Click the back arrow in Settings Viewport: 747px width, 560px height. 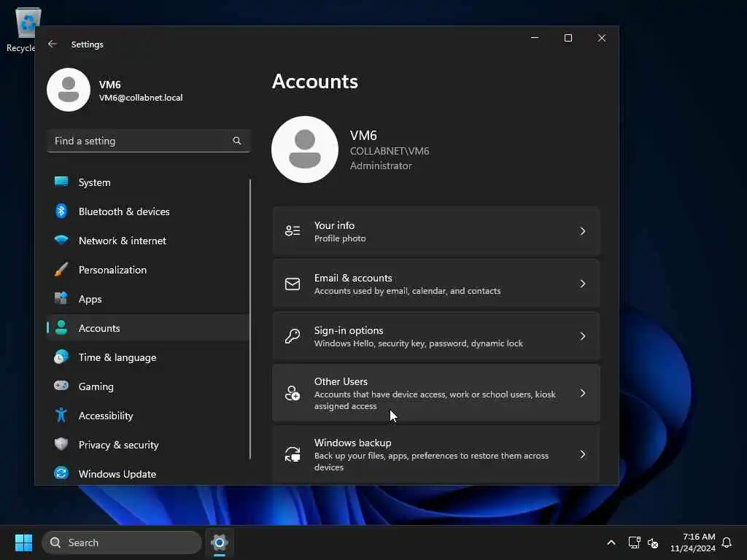tap(53, 44)
